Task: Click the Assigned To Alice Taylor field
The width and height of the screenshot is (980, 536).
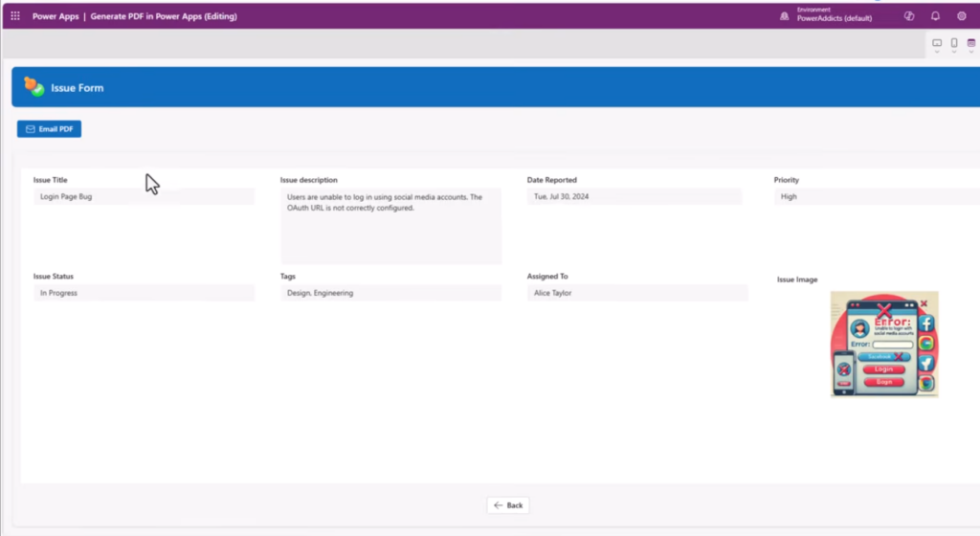Action: coord(637,293)
